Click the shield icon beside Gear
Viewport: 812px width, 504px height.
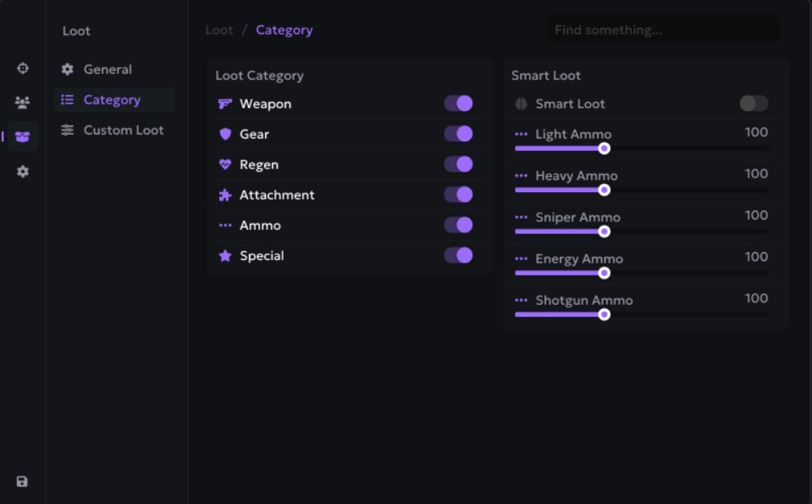tap(224, 135)
